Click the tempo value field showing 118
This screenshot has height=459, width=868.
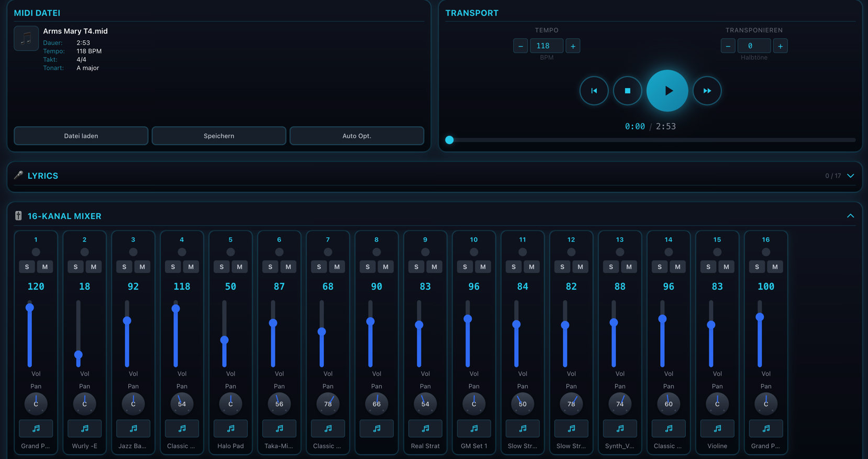pos(547,46)
